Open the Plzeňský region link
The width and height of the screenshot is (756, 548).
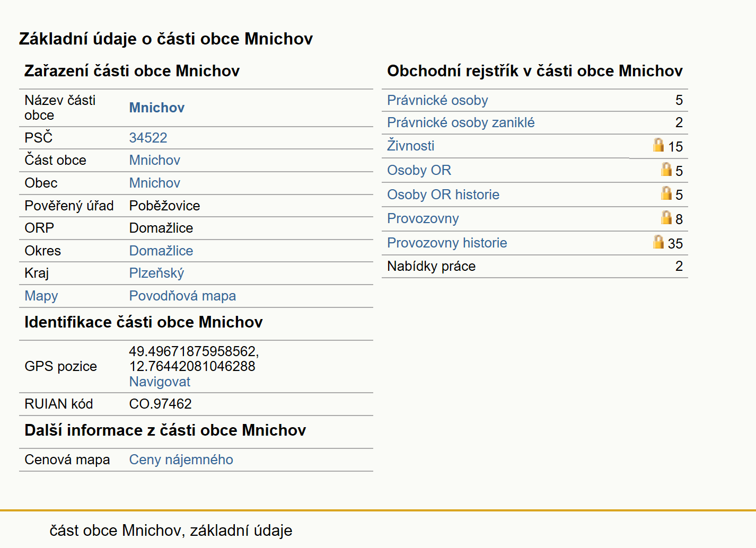coord(156,273)
